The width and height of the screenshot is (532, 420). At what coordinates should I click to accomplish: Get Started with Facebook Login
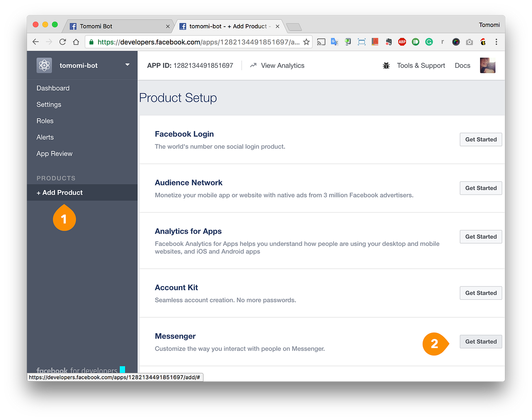coord(480,139)
